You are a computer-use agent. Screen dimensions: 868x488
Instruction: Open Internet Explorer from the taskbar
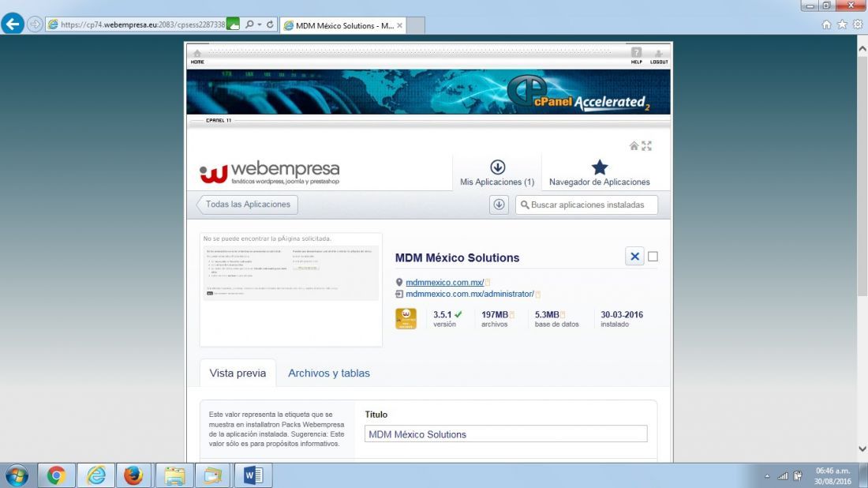coord(95,475)
